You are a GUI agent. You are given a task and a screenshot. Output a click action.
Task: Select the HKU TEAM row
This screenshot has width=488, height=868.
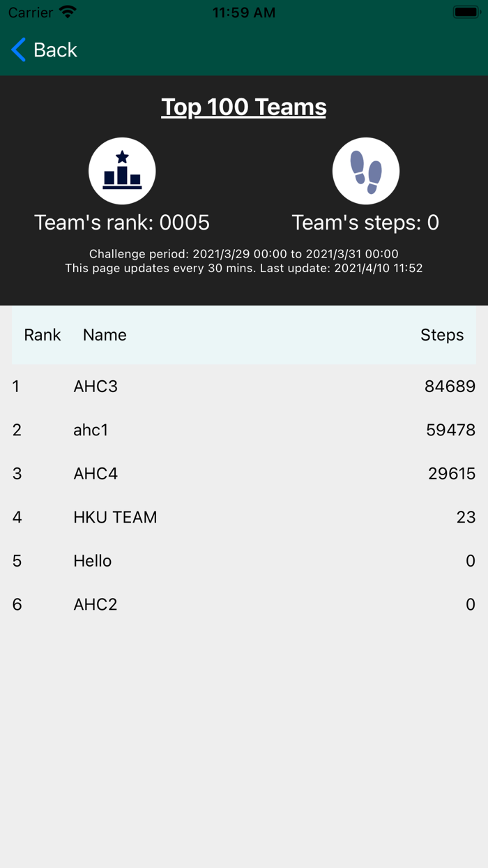point(244,517)
